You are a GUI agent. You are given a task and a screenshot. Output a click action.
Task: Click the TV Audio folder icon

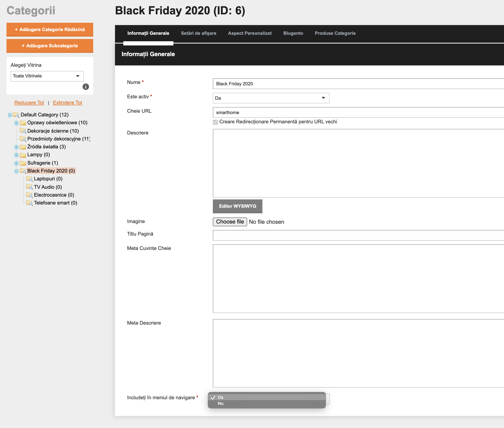pos(29,187)
